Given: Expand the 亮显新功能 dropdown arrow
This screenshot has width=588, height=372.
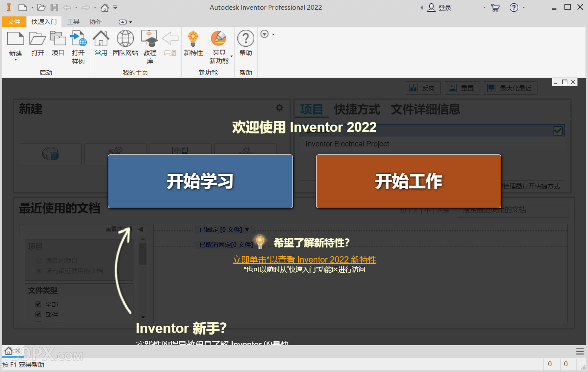Looking at the screenshot, I should (x=231, y=56).
